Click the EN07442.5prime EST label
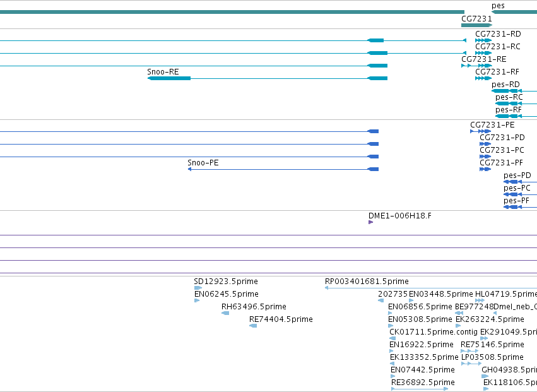537x392 pixels. (x=423, y=370)
